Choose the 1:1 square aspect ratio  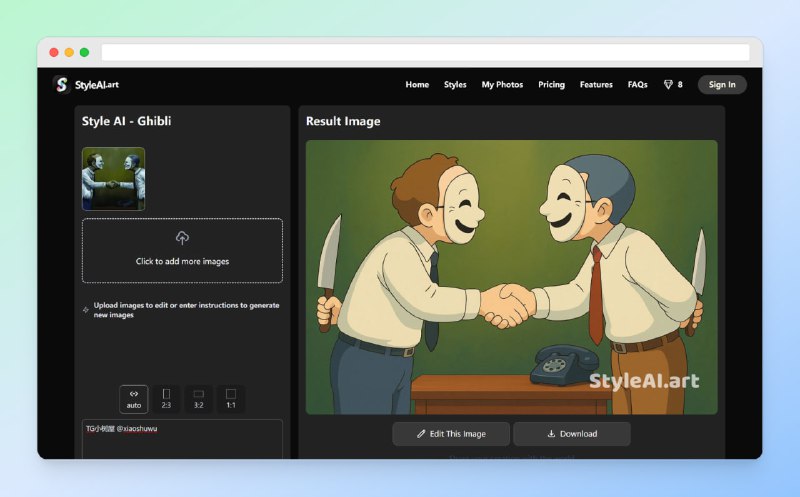pyautogui.click(x=231, y=399)
